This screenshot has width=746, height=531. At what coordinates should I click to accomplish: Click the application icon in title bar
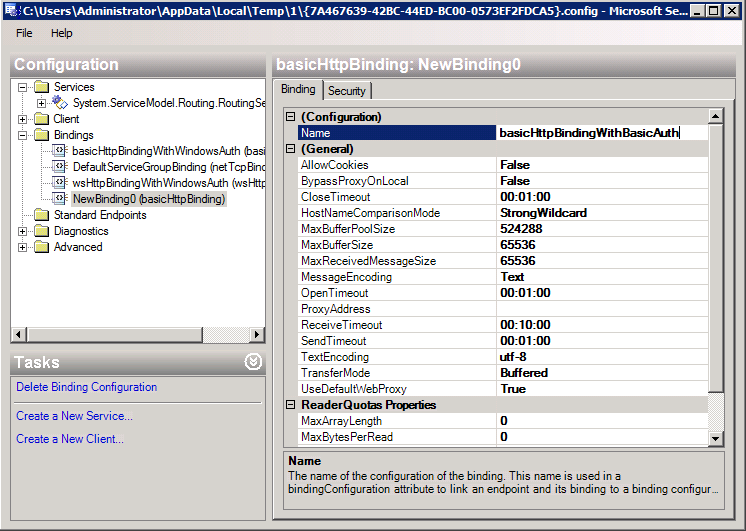pos(12,11)
